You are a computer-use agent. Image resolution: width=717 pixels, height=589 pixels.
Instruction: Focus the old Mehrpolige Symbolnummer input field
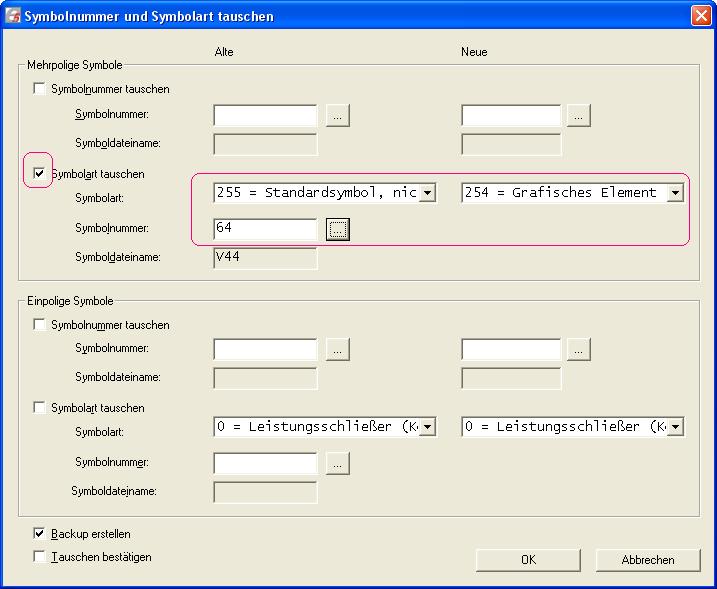pos(265,116)
